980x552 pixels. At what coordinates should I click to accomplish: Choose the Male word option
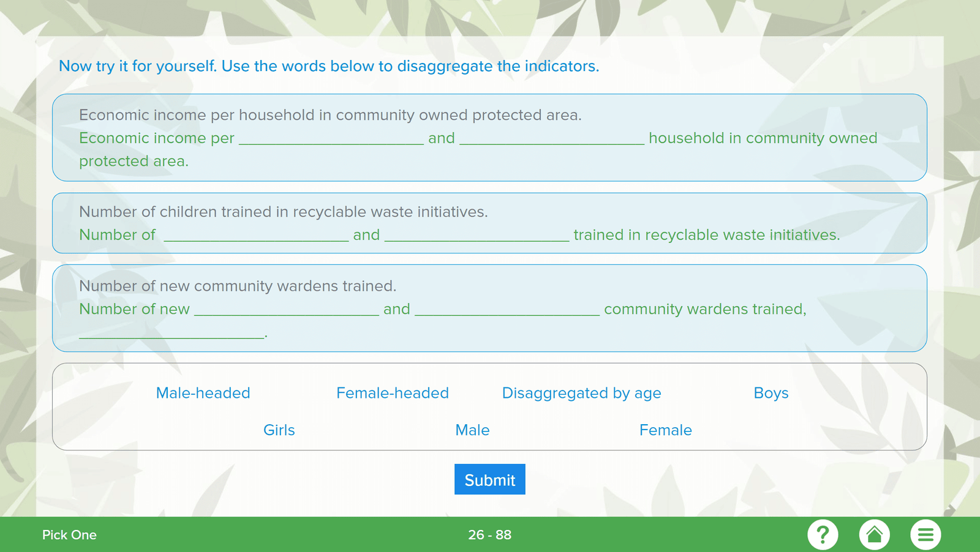click(x=472, y=430)
